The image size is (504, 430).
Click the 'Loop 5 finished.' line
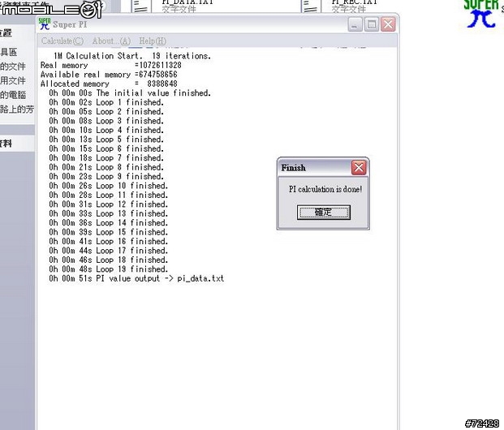tap(106, 140)
